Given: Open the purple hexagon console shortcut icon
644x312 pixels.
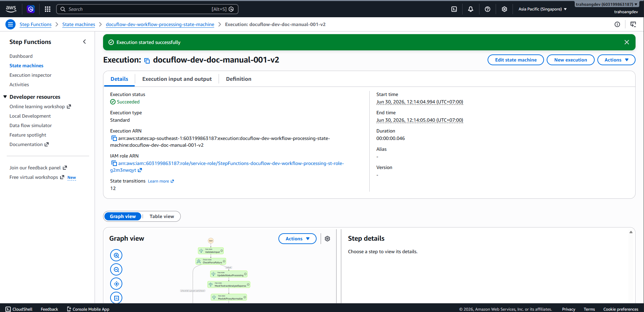Looking at the screenshot, I should click(31, 9).
